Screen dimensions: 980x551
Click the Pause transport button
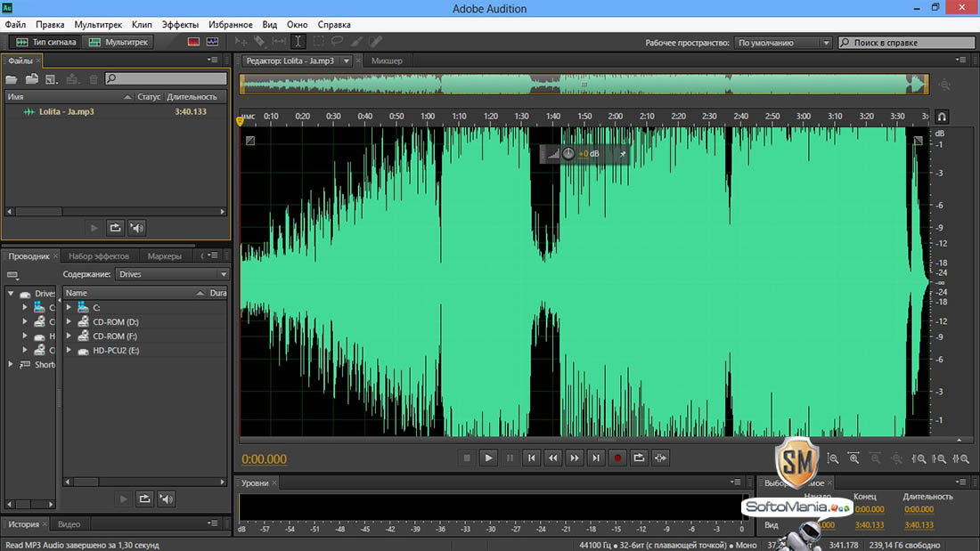pyautogui.click(x=510, y=458)
